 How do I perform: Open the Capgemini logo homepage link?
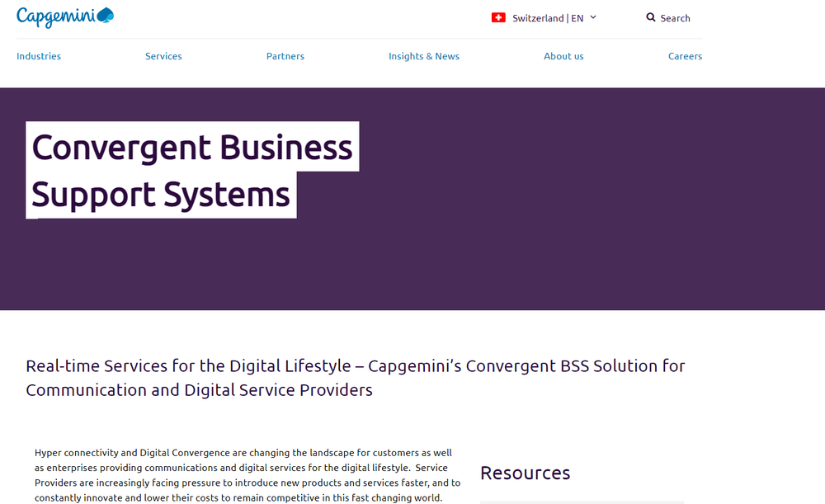[65, 16]
